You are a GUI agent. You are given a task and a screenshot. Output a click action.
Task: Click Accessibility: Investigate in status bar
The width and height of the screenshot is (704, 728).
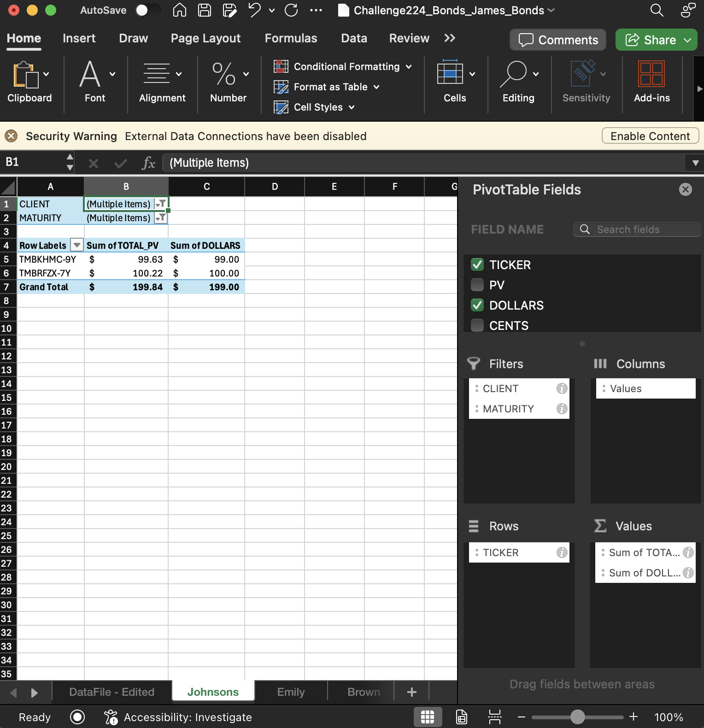click(x=178, y=717)
